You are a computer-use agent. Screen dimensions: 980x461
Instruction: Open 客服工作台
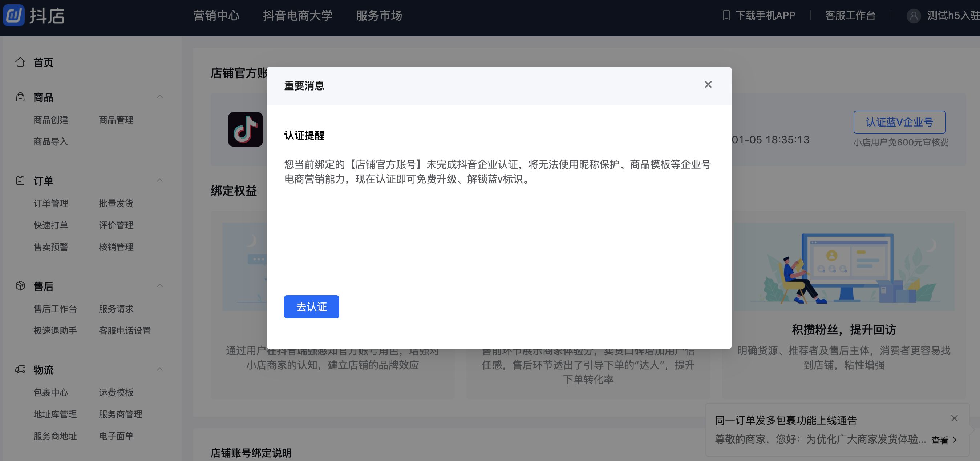pos(850,16)
